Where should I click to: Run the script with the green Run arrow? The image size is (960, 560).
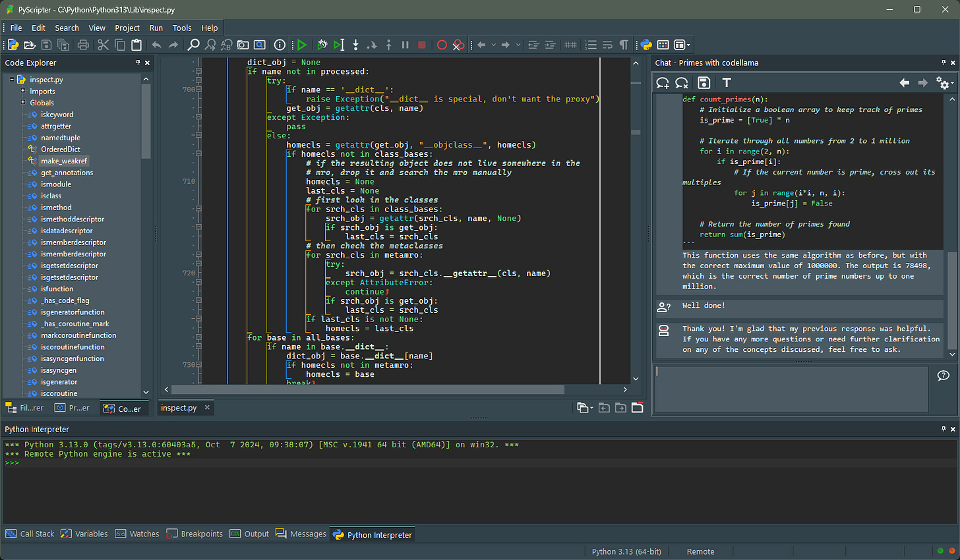click(302, 45)
